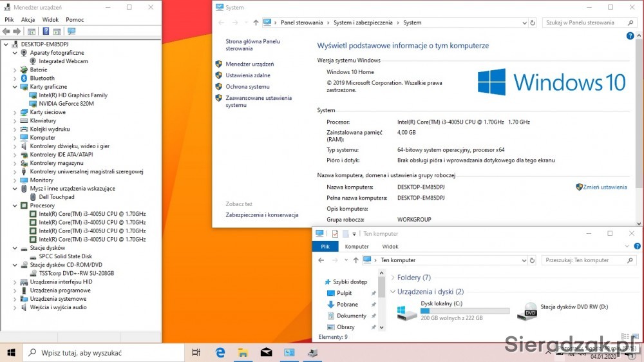Expand Wejścia i wyjścia audio node
Screen dimensions: 644x362
point(15,307)
